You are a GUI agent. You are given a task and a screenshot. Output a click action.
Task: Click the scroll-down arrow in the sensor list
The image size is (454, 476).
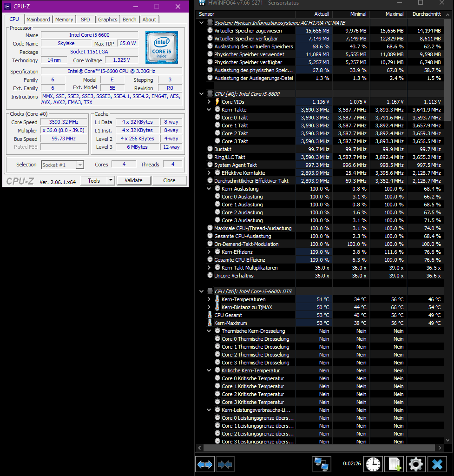coord(447,440)
